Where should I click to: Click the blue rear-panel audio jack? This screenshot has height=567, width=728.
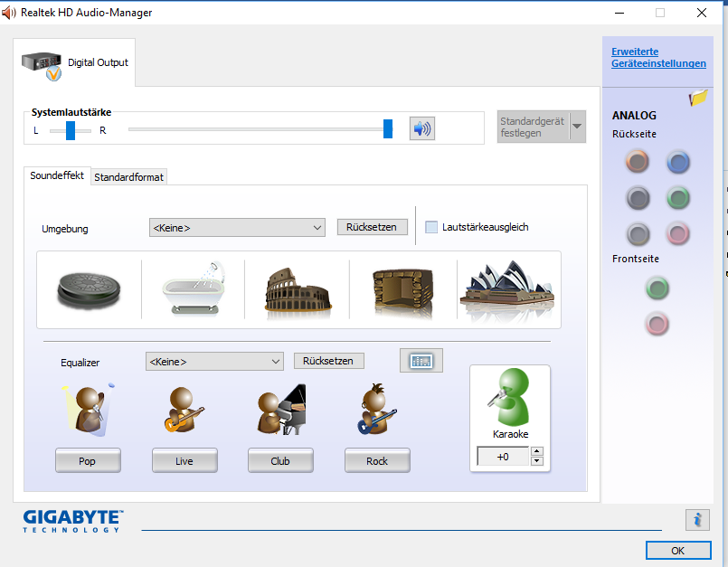point(678,162)
